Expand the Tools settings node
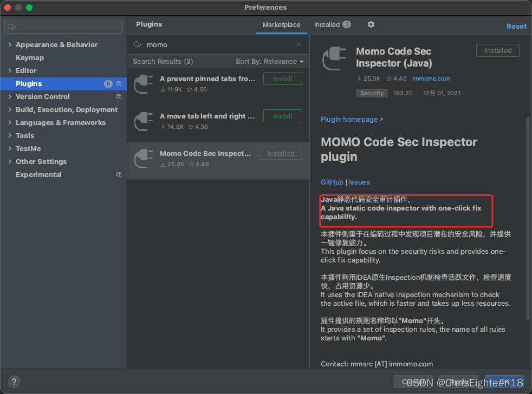The height and width of the screenshot is (394, 532). pos(10,136)
